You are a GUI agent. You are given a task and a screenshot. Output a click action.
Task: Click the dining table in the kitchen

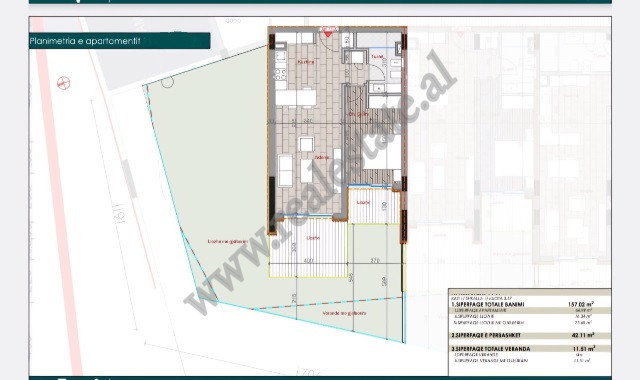coord(296,98)
